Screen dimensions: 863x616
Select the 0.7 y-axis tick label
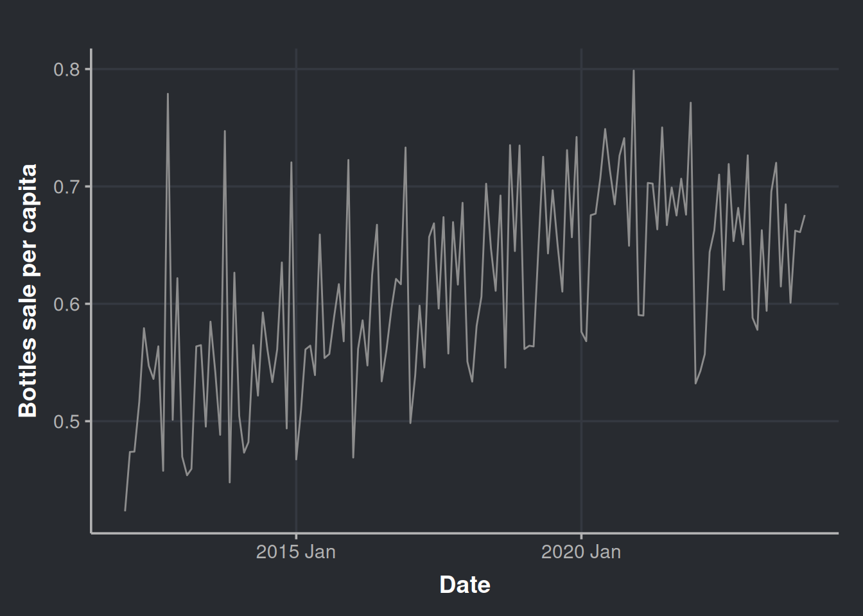[66, 187]
